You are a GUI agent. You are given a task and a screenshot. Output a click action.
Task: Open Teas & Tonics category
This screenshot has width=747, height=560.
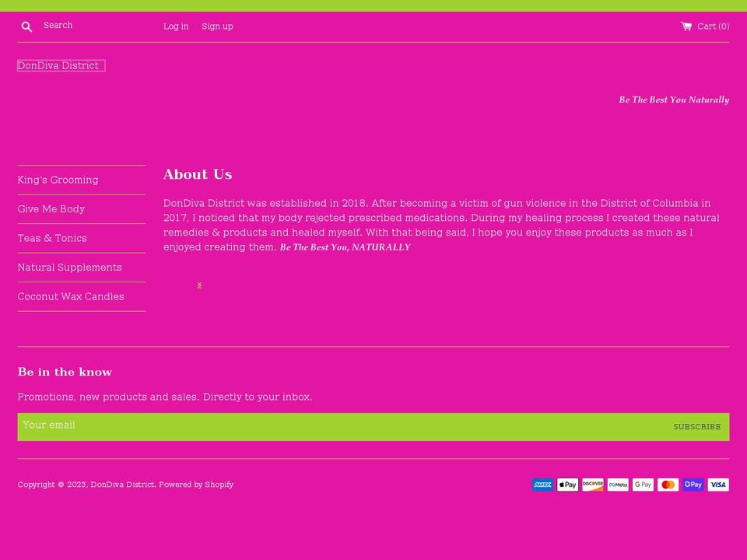click(52, 238)
